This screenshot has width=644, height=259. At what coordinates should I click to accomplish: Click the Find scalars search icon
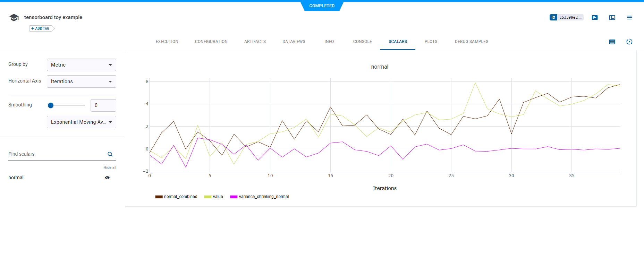click(x=110, y=154)
